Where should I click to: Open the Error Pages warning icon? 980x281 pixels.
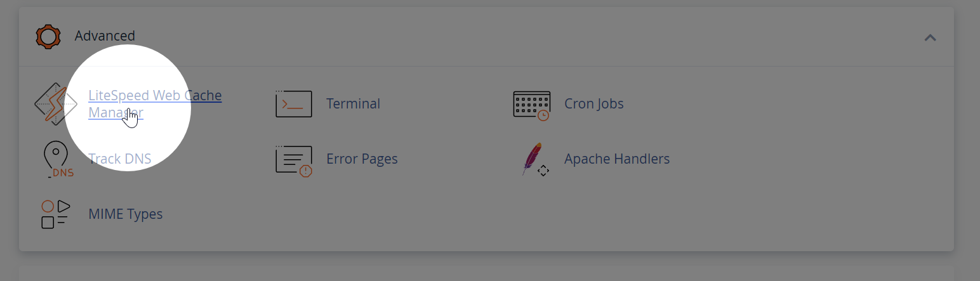point(294,160)
